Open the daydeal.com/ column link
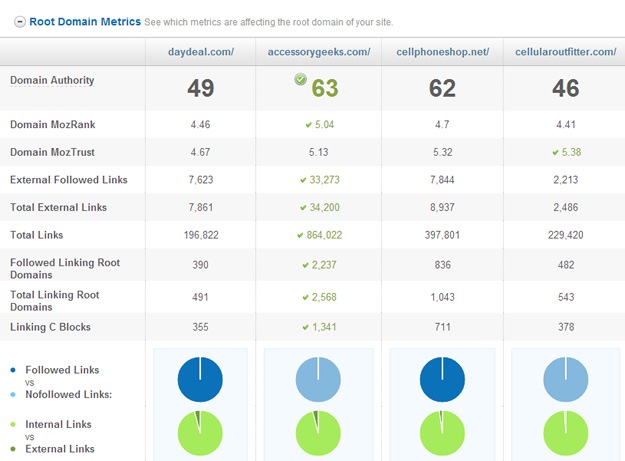The image size is (625, 461). (x=201, y=52)
